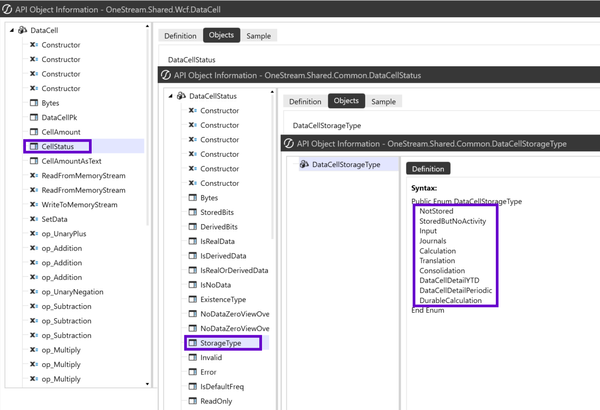Click the icon beside IsDefaultFreq

(x=192, y=386)
